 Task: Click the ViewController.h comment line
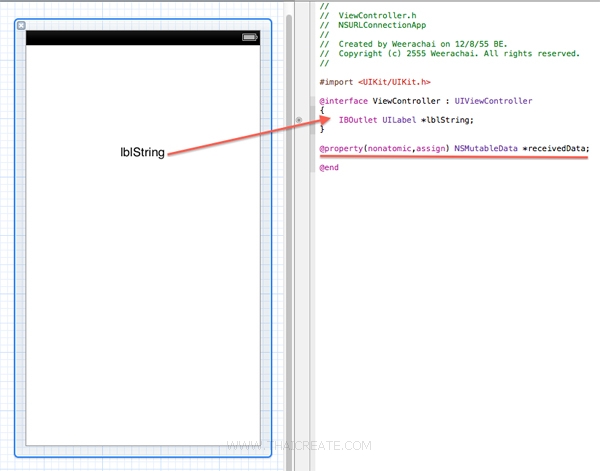pos(368,16)
